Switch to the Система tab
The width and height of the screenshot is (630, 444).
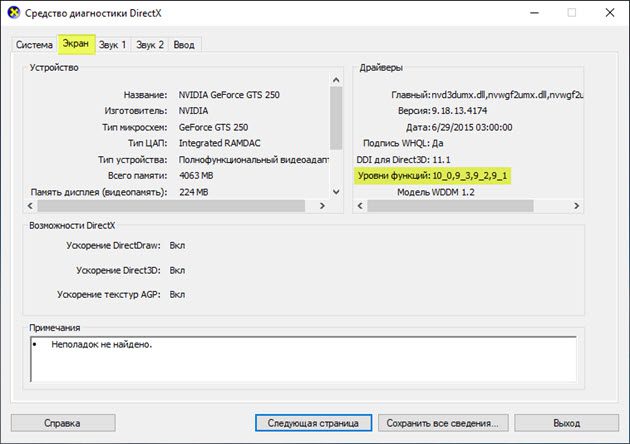click(x=34, y=45)
